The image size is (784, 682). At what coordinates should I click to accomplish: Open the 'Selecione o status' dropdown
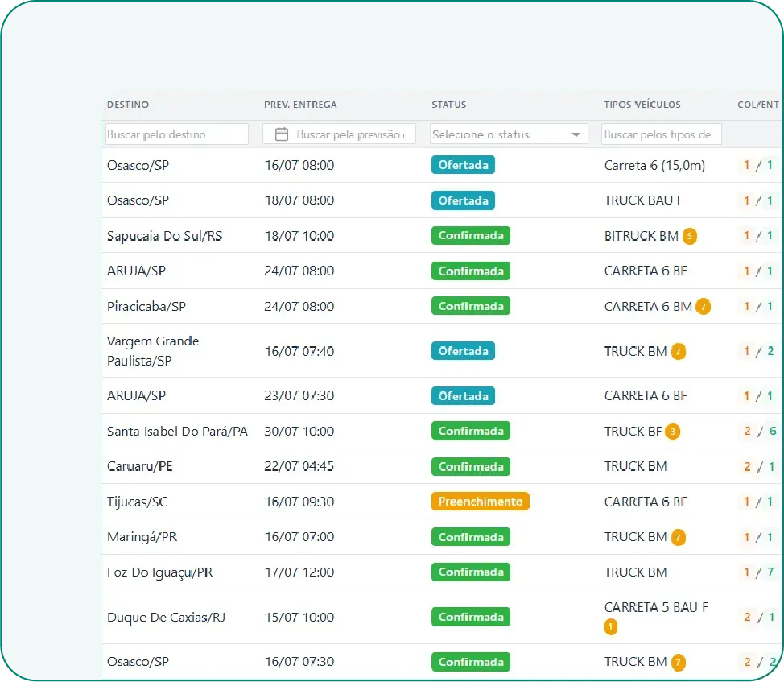pos(509,134)
